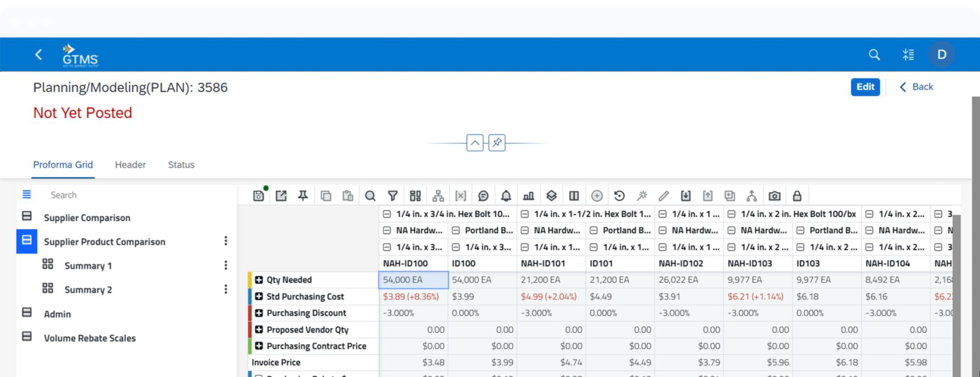Click the filter funnel icon
Screen dimensions: 980x377
393,196
